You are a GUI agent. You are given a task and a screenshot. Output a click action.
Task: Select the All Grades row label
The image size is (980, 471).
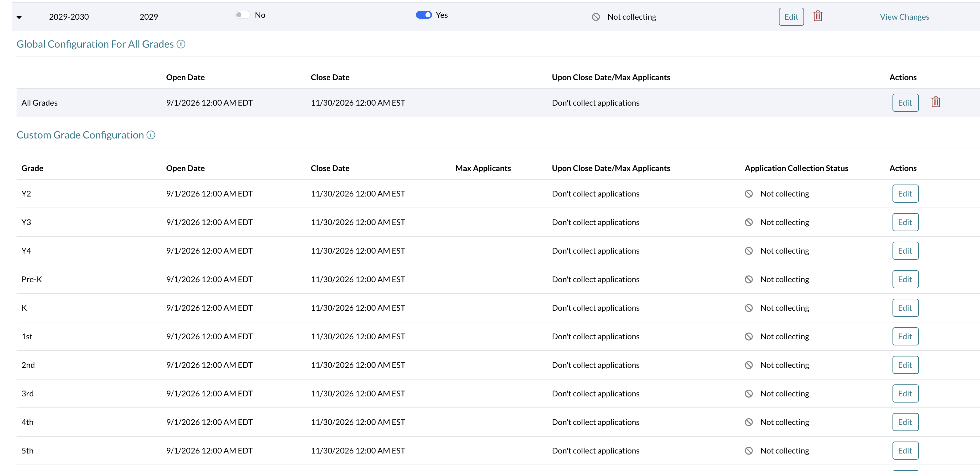pos(40,103)
